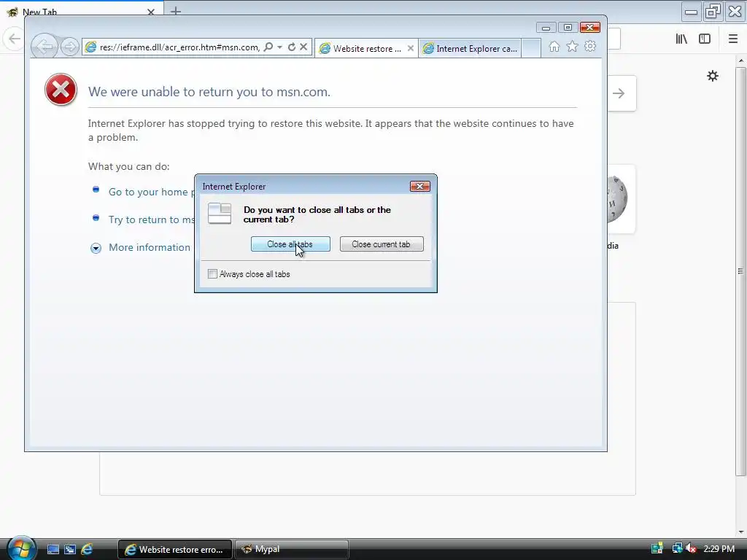The height and width of the screenshot is (560, 747).
Task: Open the address bar autocomplete dropdown arrow
Action: tap(279, 47)
